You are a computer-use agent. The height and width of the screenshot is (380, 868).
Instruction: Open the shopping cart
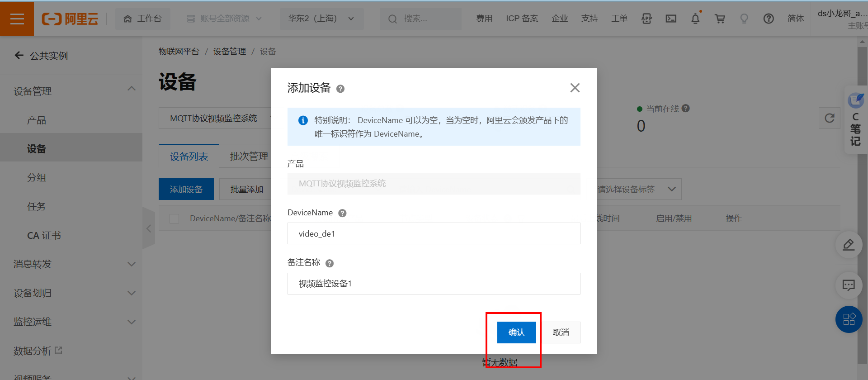tap(720, 19)
